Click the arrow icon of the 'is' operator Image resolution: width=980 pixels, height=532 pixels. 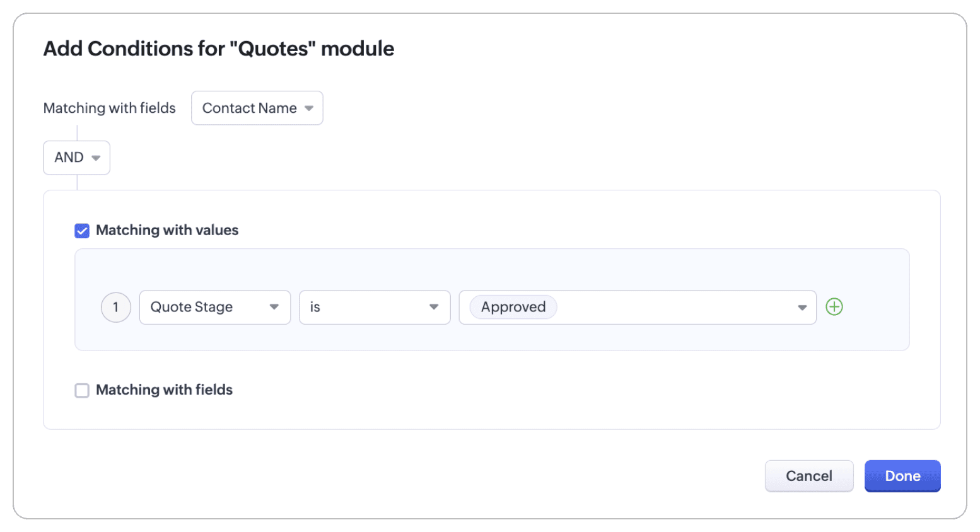[x=434, y=307]
